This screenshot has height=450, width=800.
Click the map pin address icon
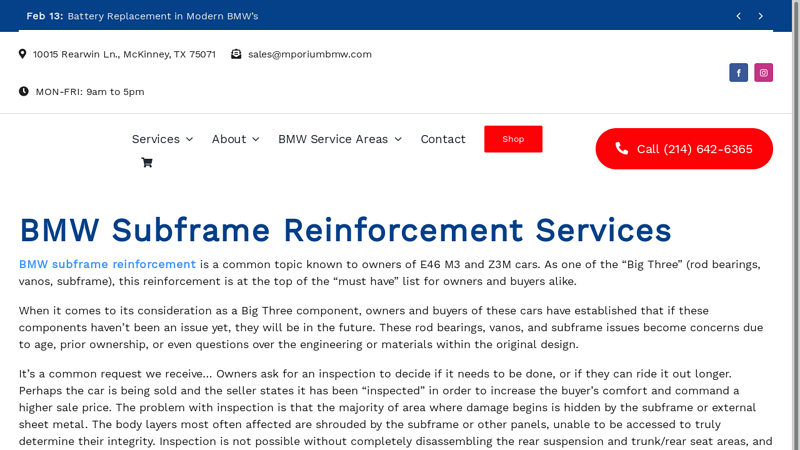pos(22,54)
